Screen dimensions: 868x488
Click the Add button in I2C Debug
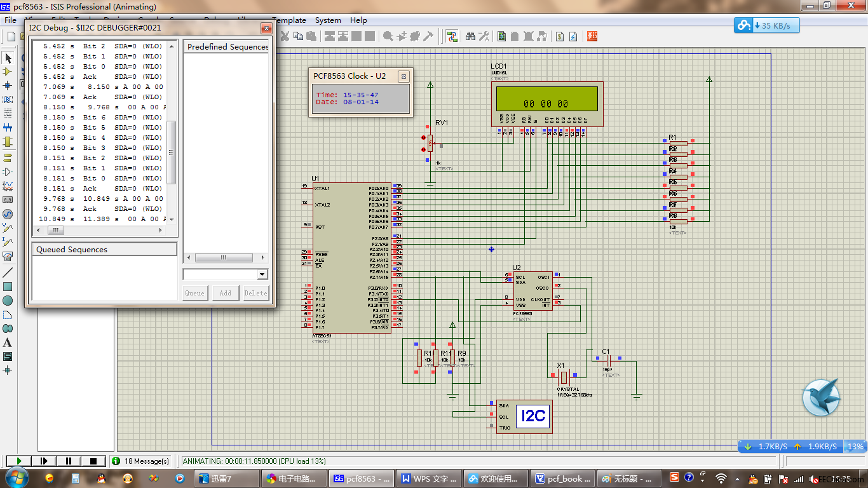click(225, 293)
